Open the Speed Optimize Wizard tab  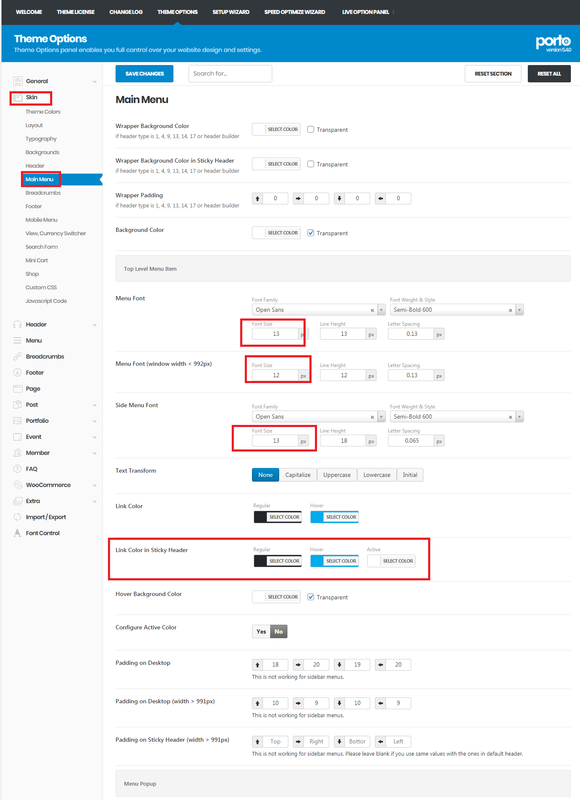point(294,12)
